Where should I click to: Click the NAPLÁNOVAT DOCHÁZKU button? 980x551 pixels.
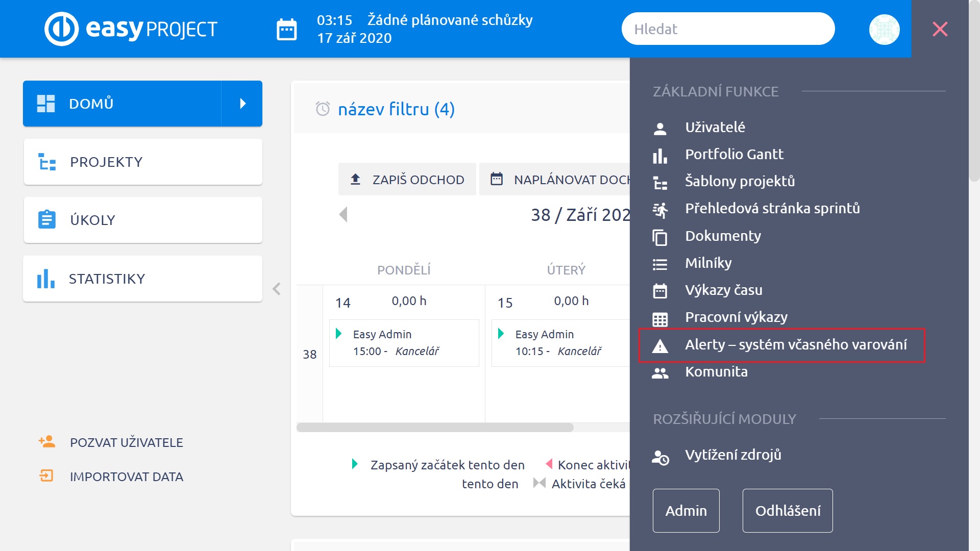tap(555, 179)
